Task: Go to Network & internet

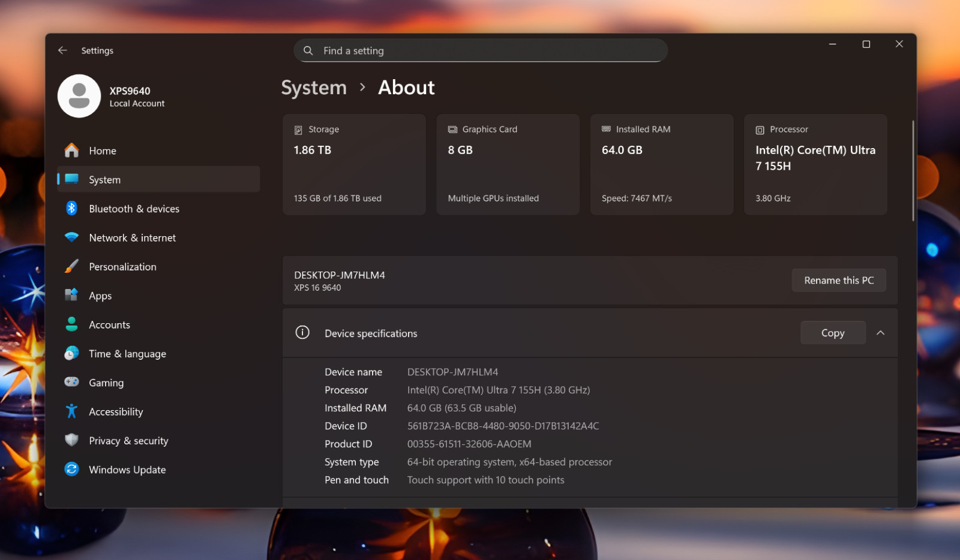Action: (158, 237)
